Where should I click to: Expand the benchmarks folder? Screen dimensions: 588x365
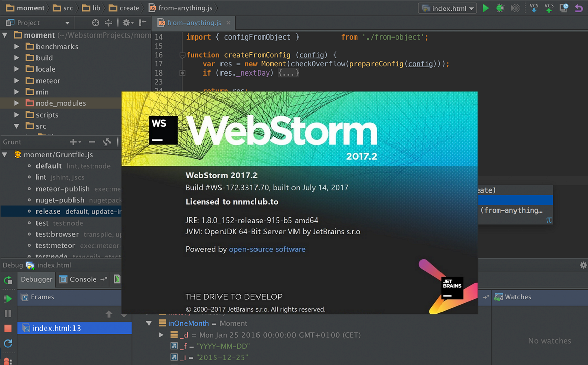click(x=17, y=47)
